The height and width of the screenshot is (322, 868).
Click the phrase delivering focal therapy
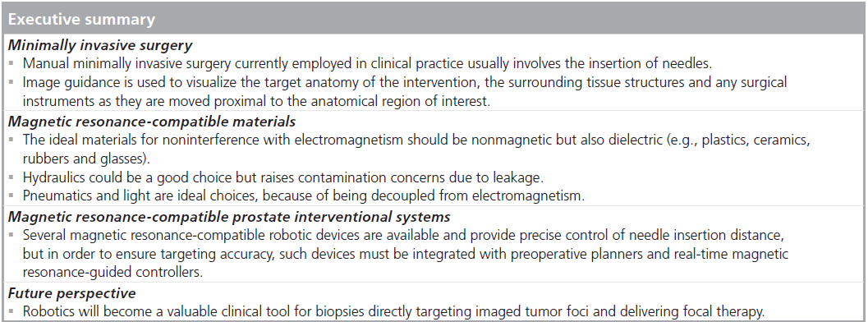click(x=686, y=311)
